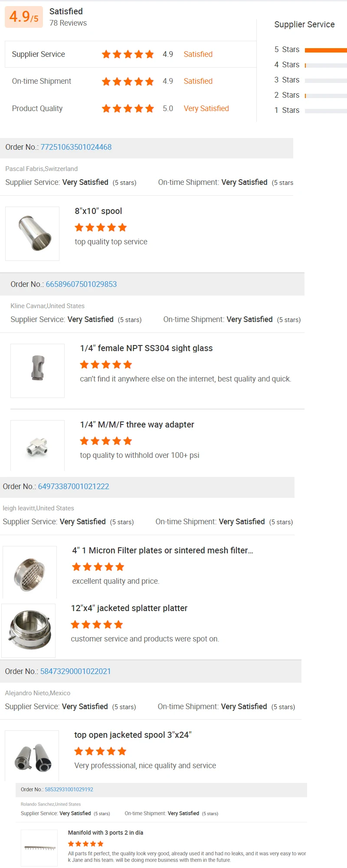Open order number 77251063501024468

pyautogui.click(x=76, y=147)
